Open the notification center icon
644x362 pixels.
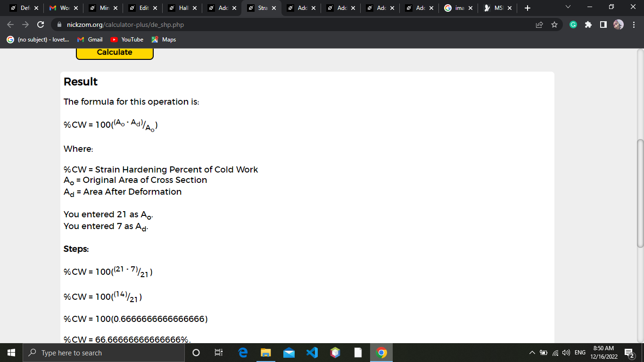pyautogui.click(x=629, y=353)
